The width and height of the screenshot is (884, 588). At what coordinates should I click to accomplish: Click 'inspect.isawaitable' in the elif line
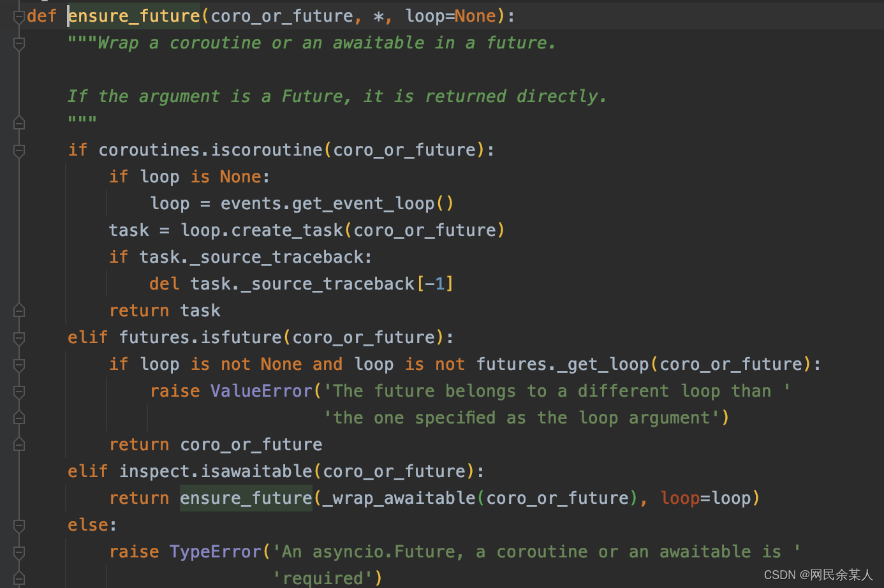(x=216, y=471)
